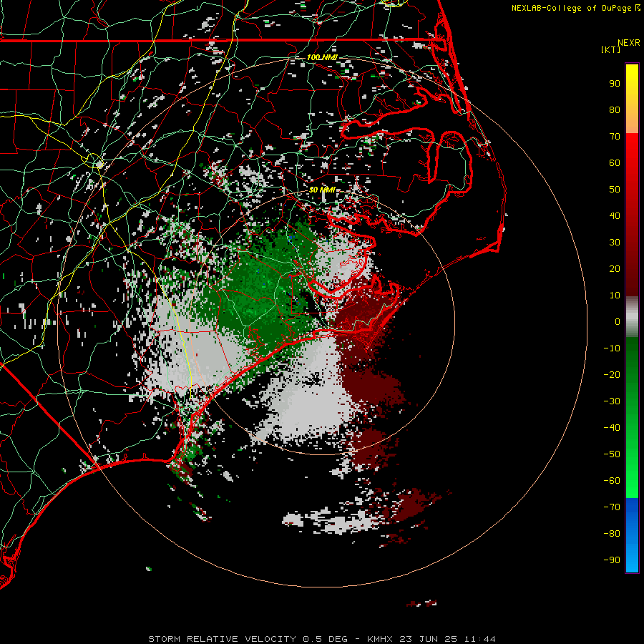Click the 50 NMI range ring label

(x=322, y=190)
